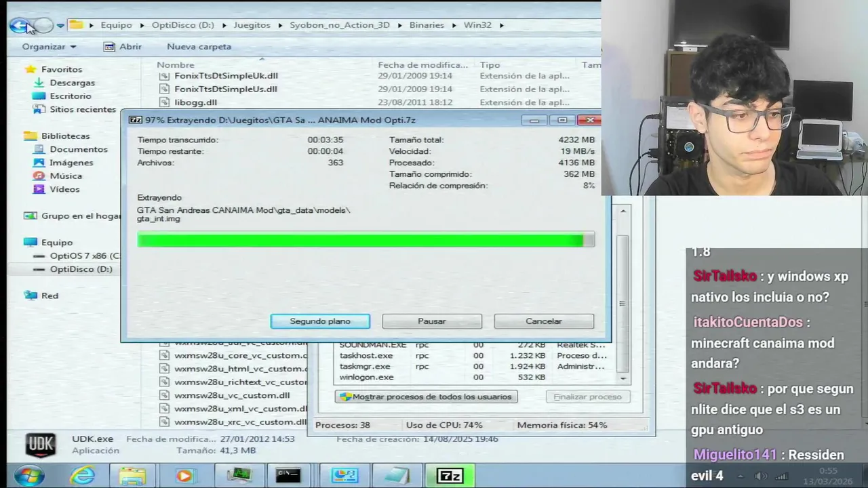Select wxmsw28u_core_vc_custom file
Screen dimensions: 868x488
tap(233, 355)
